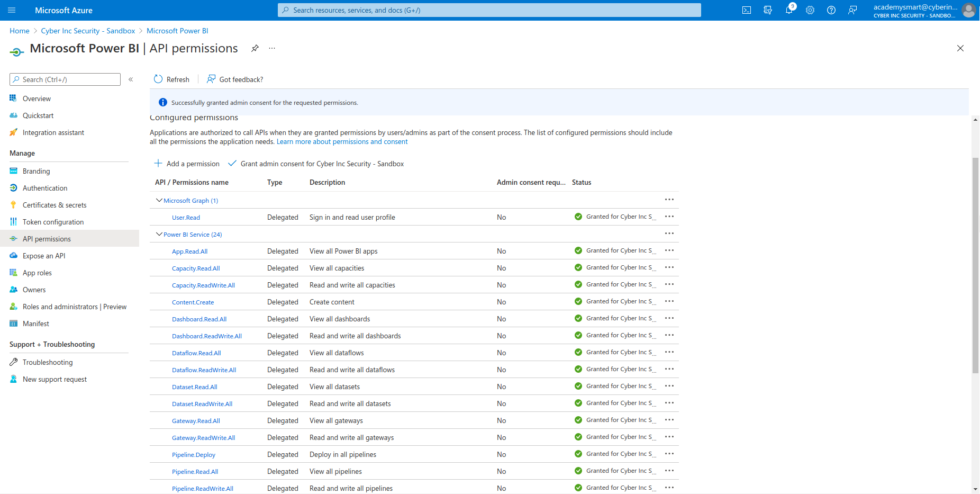
Task: Open the more options ellipsis beside the title
Action: coord(272,48)
